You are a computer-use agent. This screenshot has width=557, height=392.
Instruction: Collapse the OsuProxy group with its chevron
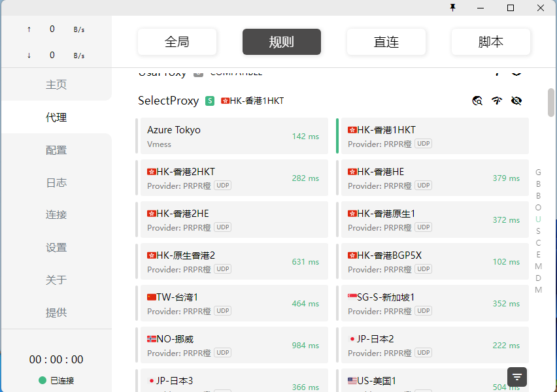[x=516, y=73]
